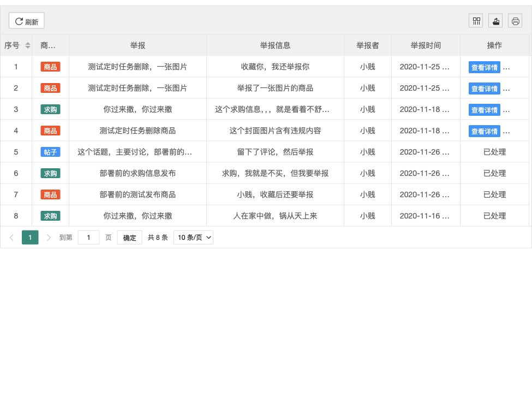Image resolution: width=532 pixels, height=419 pixels.
Task: Click the 求购 tag in row 3
Action: [x=50, y=109]
